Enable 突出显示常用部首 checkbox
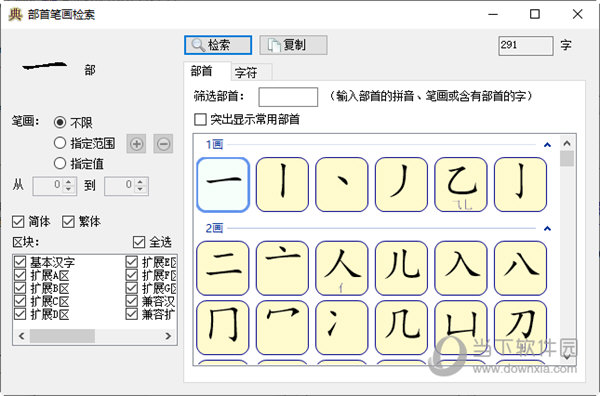600x396 pixels. coord(200,119)
